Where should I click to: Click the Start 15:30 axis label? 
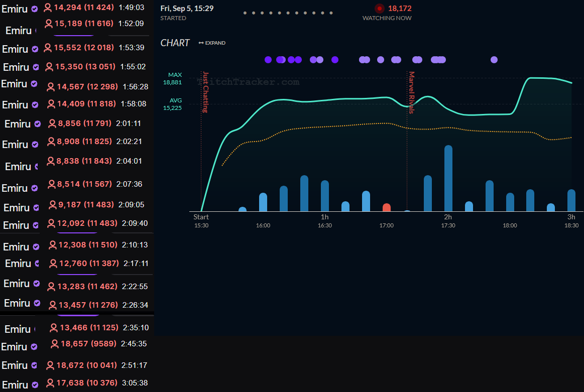(x=201, y=221)
